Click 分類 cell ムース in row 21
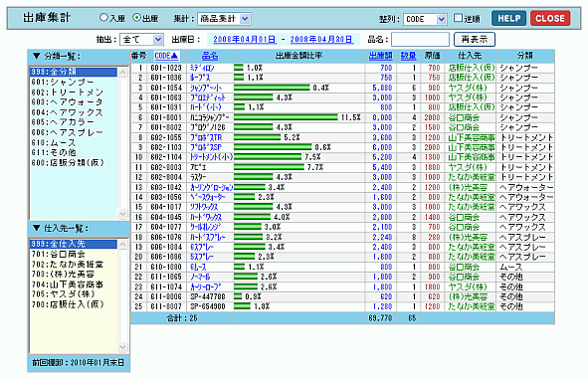 (511, 267)
